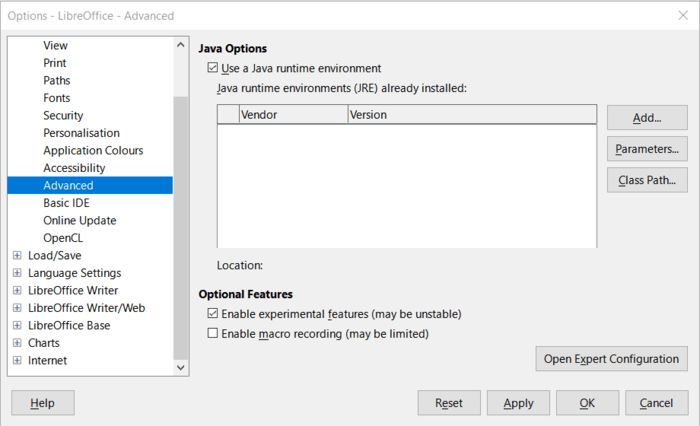Disable Enable experimental features checkbox
The image size is (700, 426).
point(212,313)
